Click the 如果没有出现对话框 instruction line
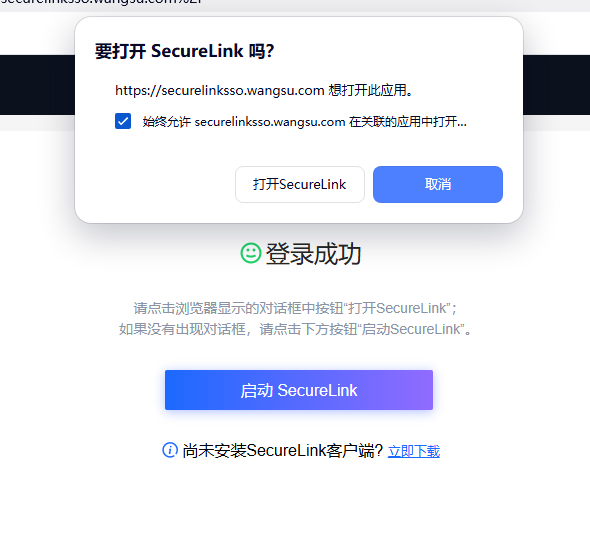The width and height of the screenshot is (590, 560). click(295, 329)
